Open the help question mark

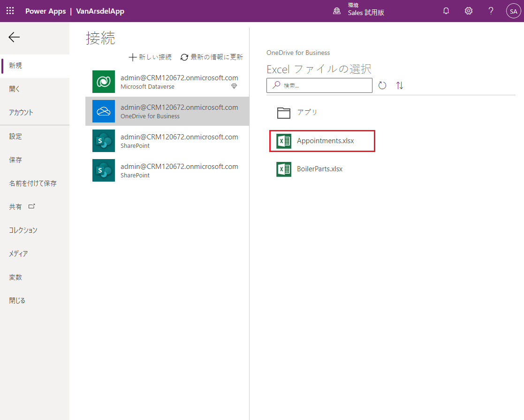point(491,11)
